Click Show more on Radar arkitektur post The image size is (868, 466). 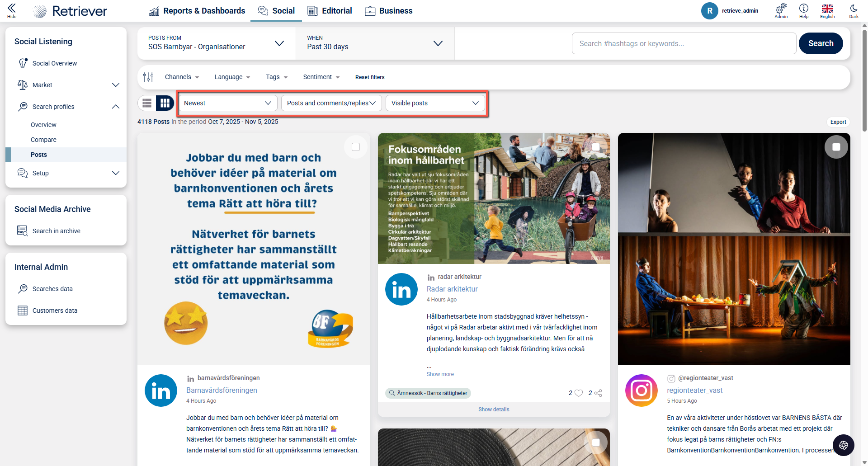[x=440, y=374]
